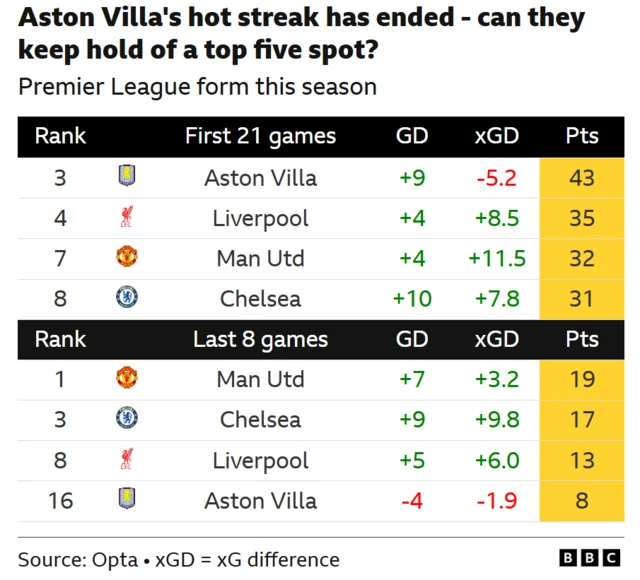Click the Aston Villa rank 16 cell

tap(60, 501)
